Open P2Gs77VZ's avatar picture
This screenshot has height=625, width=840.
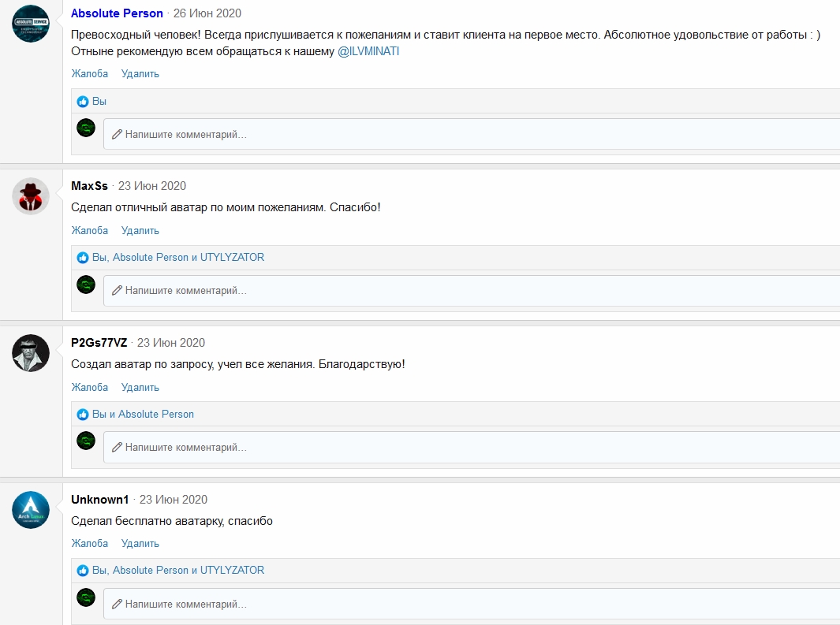tap(31, 352)
